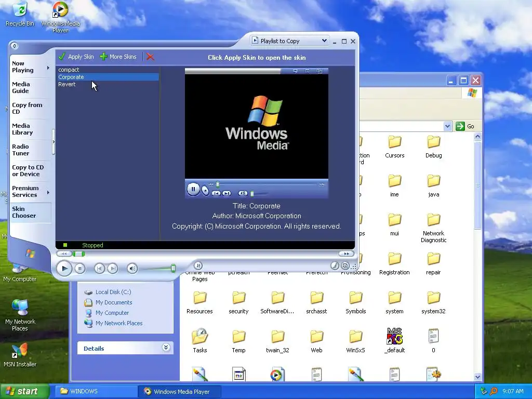
Task: Click the seek bar position thumb
Action: click(x=79, y=254)
